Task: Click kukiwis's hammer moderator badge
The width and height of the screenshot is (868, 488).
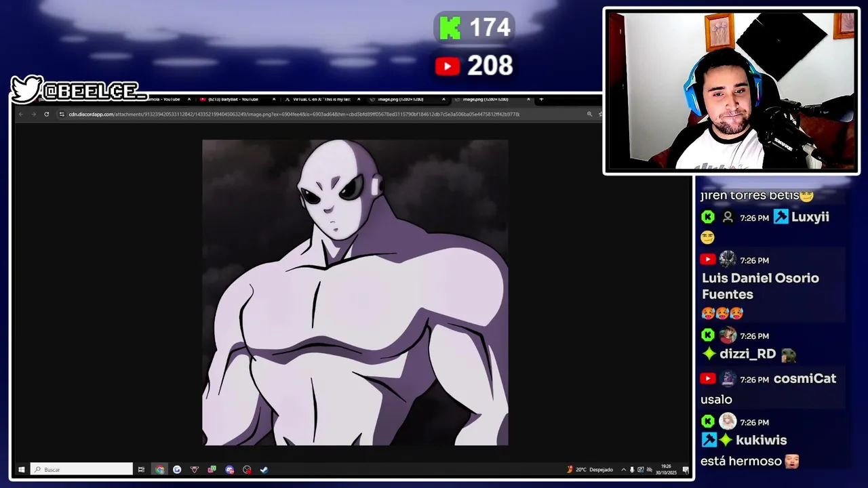Action: [x=709, y=440]
